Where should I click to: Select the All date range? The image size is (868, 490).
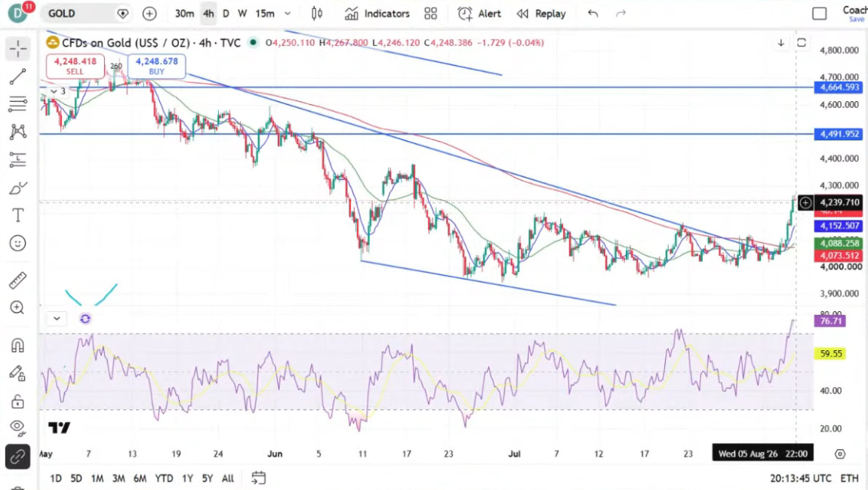pos(227,478)
